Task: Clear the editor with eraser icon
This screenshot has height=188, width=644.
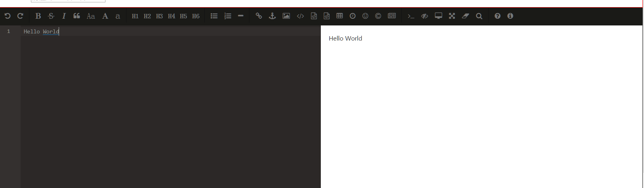Action: (x=466, y=16)
